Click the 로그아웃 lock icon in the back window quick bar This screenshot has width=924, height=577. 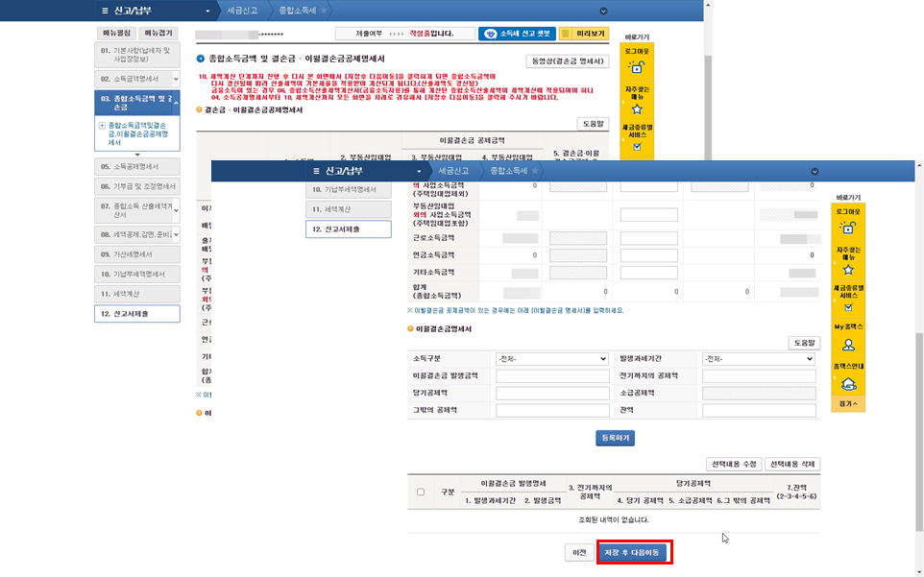637,66
